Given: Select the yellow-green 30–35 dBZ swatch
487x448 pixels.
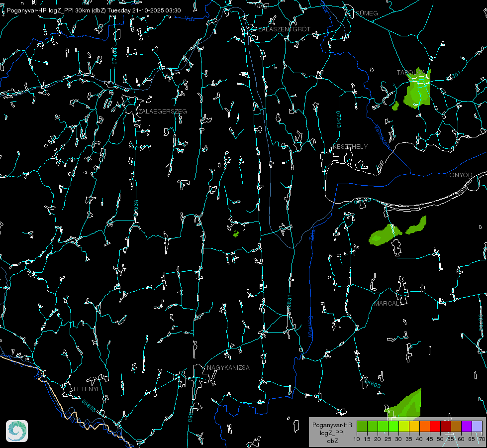Looking at the screenshot, I should [x=404, y=426].
